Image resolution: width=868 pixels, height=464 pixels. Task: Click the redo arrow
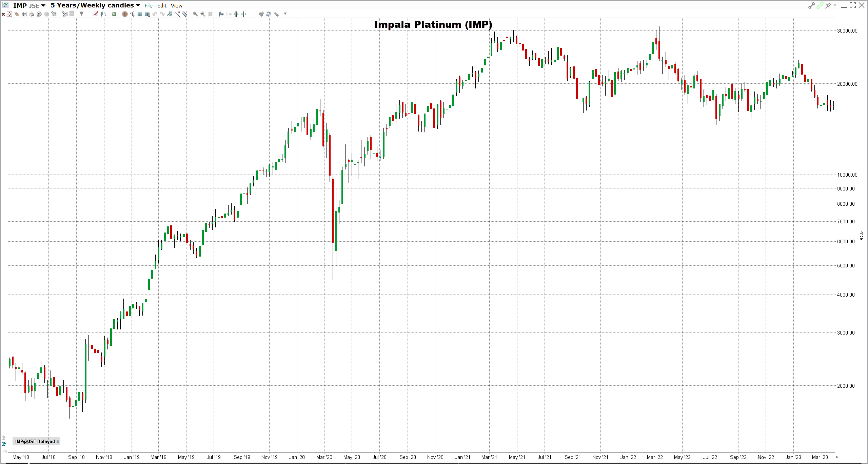point(162,14)
